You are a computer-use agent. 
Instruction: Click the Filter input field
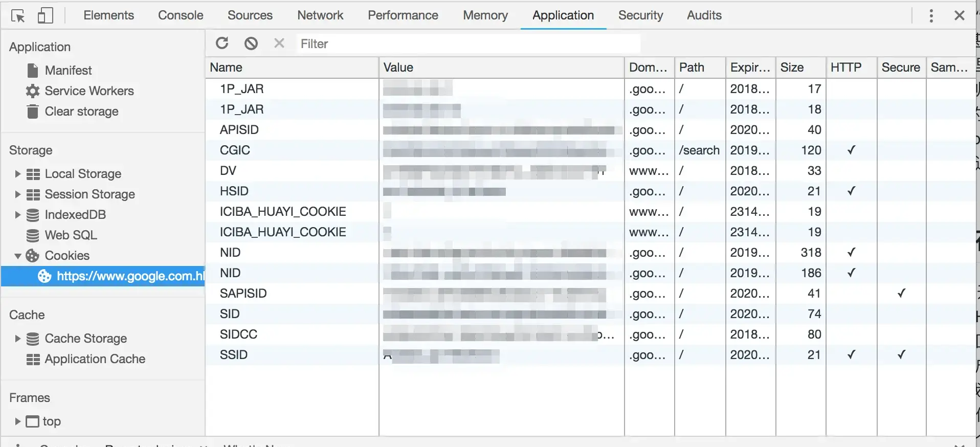pos(467,44)
